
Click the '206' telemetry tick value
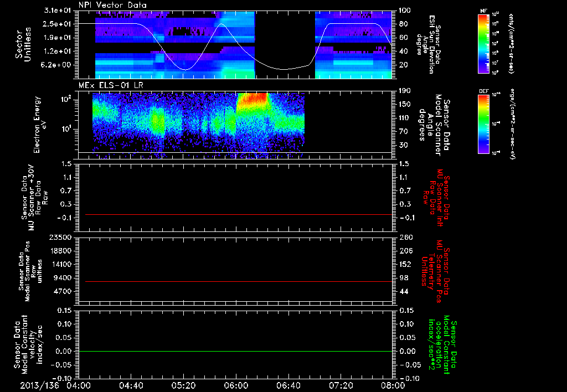pos(405,251)
